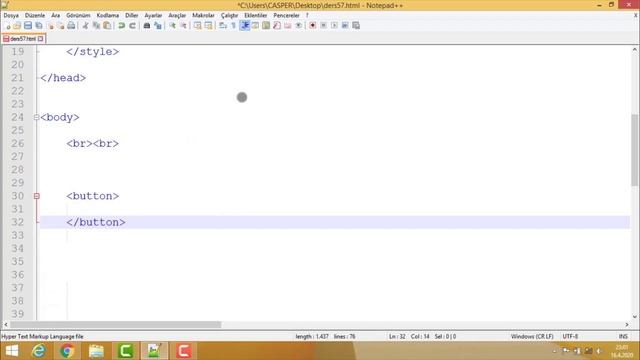Open the Diller menu
The image size is (640, 360).
(x=131, y=16)
